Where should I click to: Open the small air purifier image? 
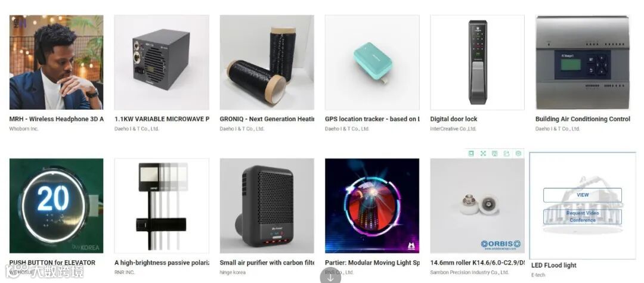pos(267,206)
